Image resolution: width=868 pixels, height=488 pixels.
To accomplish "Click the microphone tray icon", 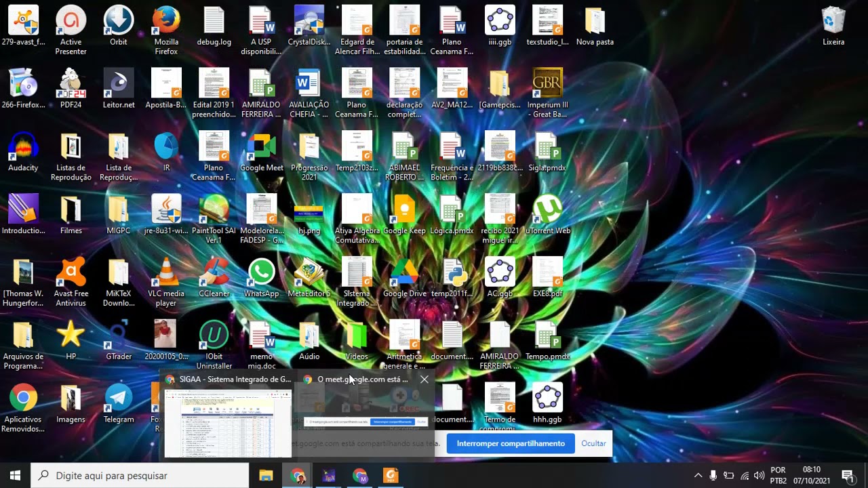I will (713, 476).
